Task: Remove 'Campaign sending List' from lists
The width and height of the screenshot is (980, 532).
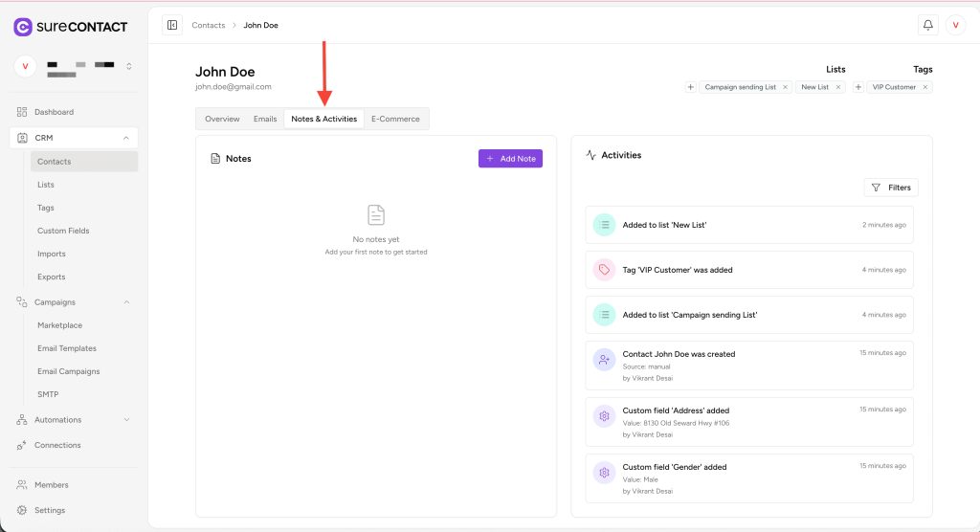Action: (x=785, y=87)
